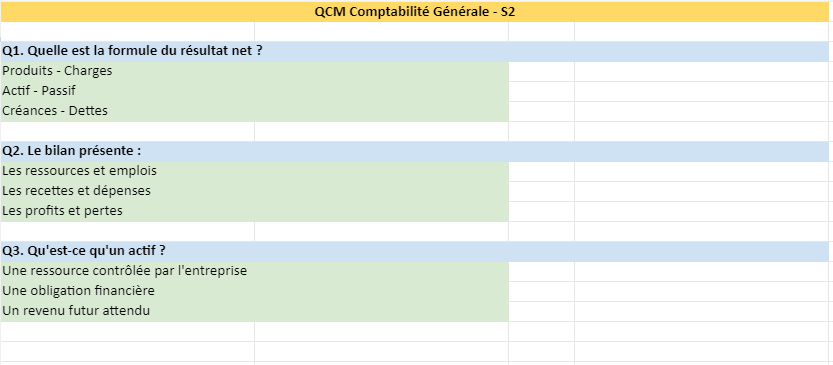The height and width of the screenshot is (365, 833).
Task: Click the Q1 résultat net question row
Action: tap(414, 52)
